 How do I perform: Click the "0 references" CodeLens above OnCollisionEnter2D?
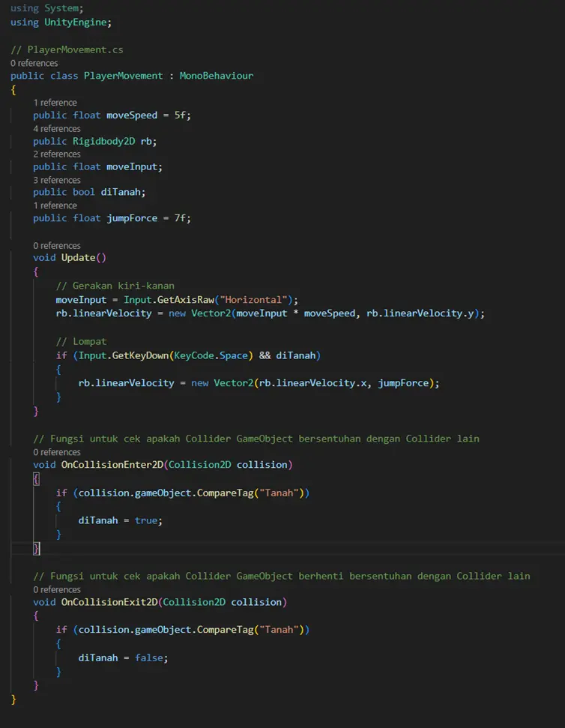(56, 452)
